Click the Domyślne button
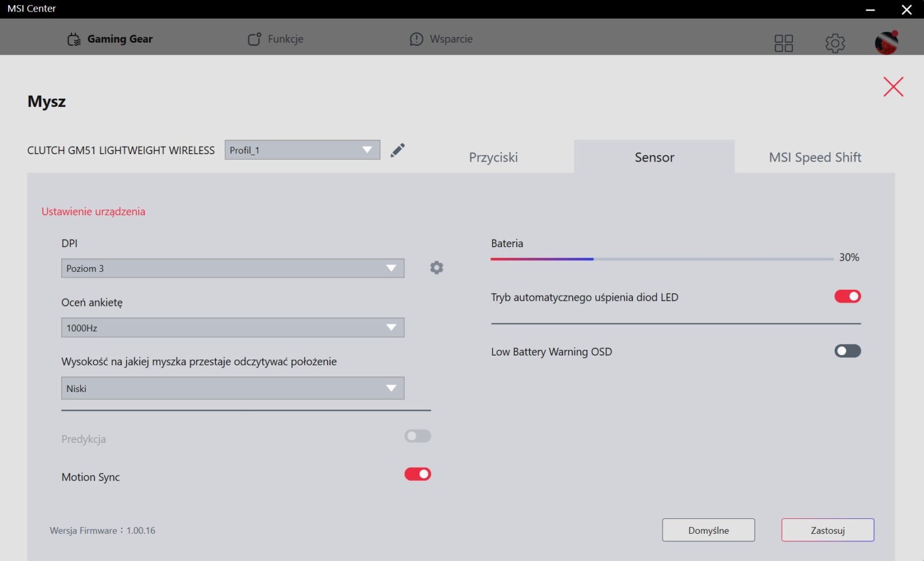The image size is (924, 561). [x=708, y=530]
